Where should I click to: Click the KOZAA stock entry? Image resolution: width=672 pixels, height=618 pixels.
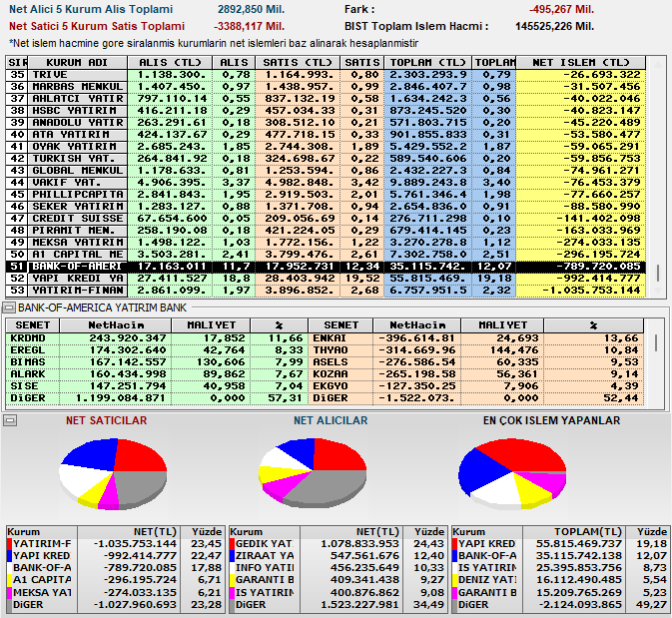click(330, 374)
